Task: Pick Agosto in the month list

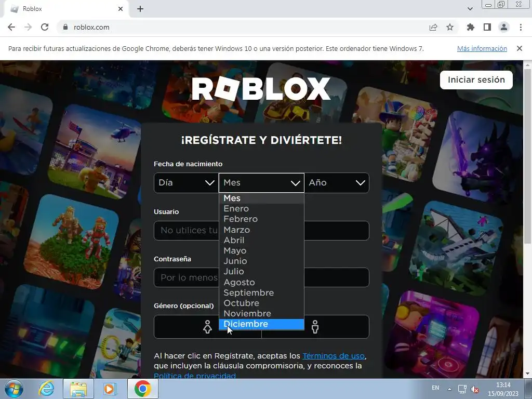Action: click(262, 282)
